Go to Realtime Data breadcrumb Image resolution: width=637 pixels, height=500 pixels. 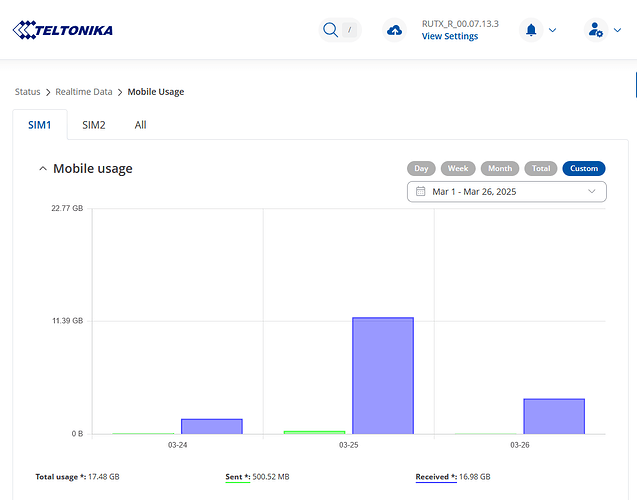(84, 92)
